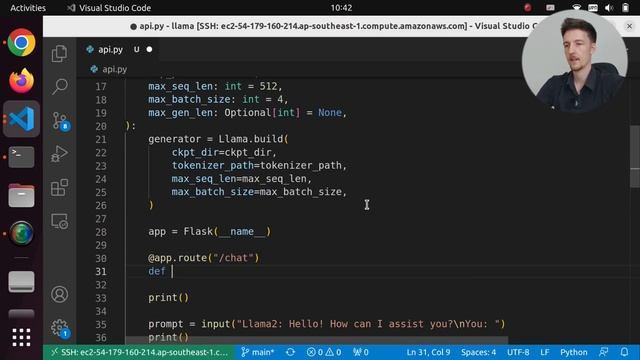Click the keyboard input source icon in top bar
The width and height of the screenshot is (640, 360).
pos(551,8)
